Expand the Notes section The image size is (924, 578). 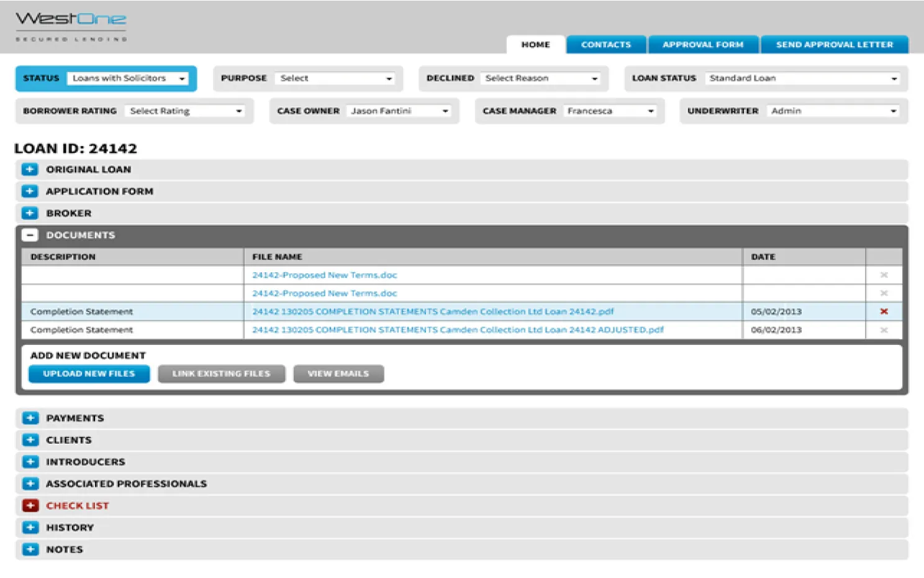tap(31, 549)
